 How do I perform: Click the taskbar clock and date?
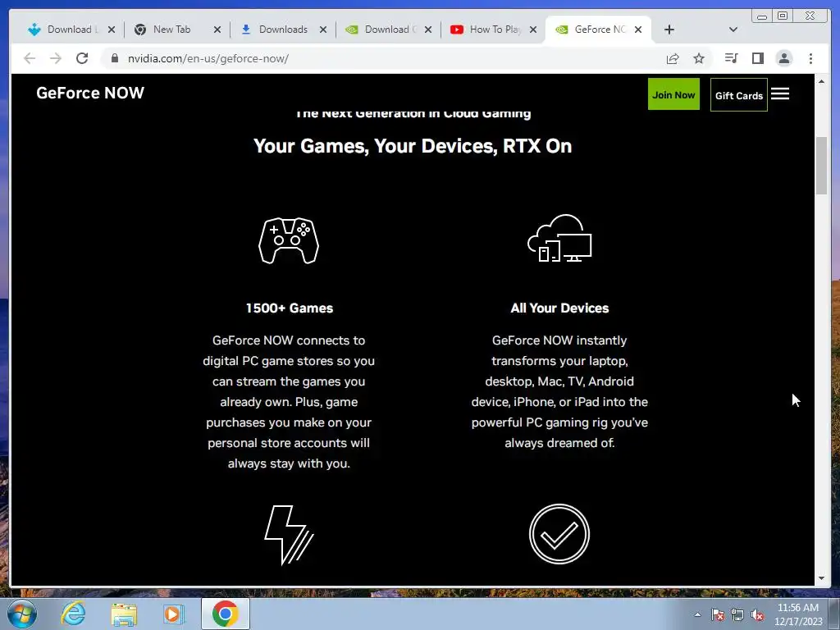[x=798, y=614]
